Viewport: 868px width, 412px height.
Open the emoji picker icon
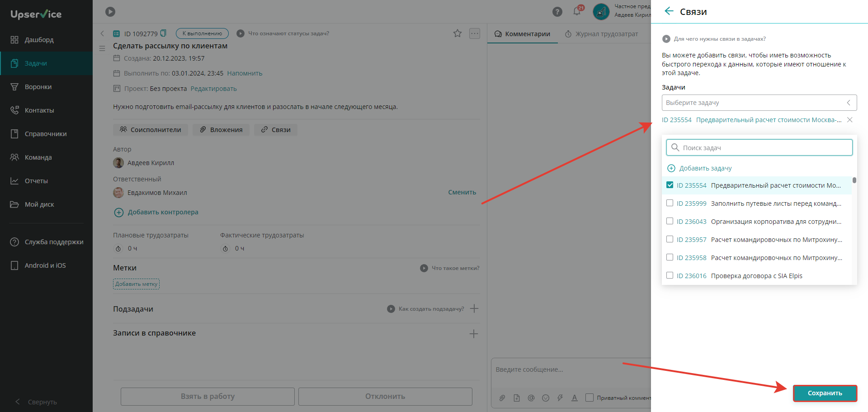coord(546,398)
